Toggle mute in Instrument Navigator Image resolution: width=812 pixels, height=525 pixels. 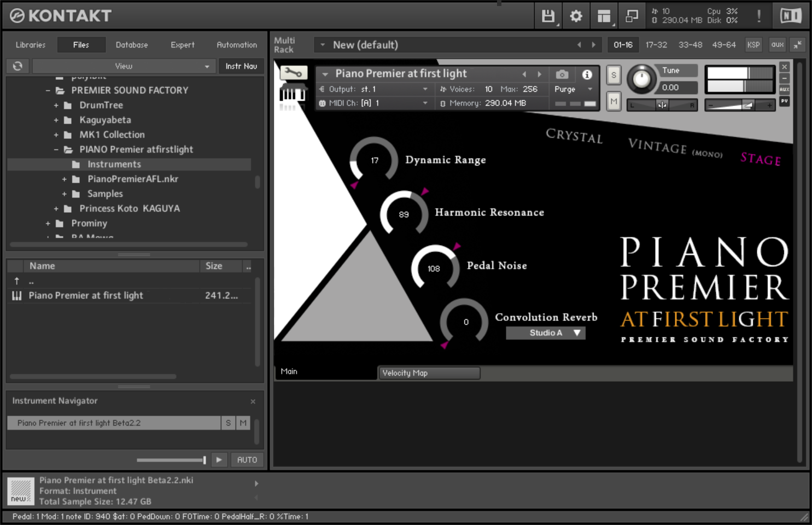[x=243, y=423]
